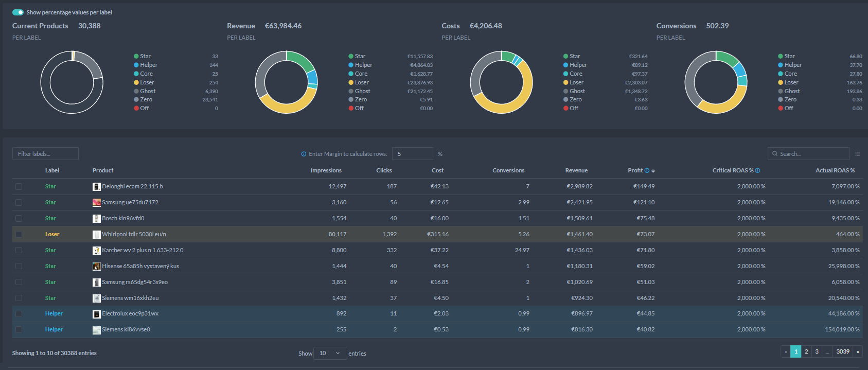Sort table by Actual ROAS % header

tap(835, 170)
